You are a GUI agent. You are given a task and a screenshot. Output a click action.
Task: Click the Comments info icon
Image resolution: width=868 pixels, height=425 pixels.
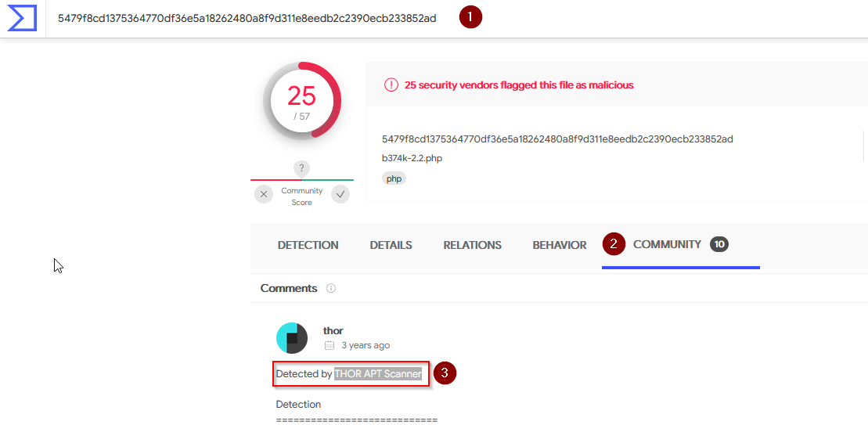(x=331, y=288)
